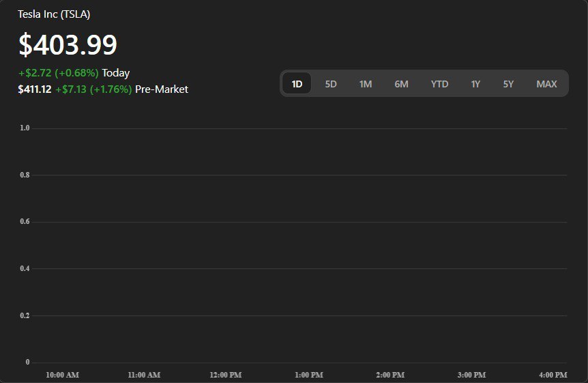Click the 1.0 y-axis label
The width and height of the screenshot is (588, 383).
coord(25,128)
